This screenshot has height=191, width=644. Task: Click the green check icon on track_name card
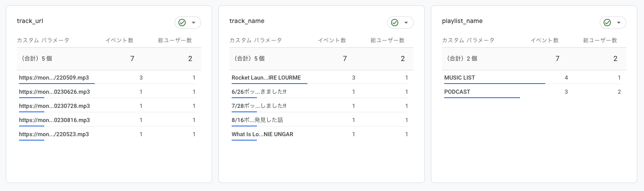click(395, 23)
